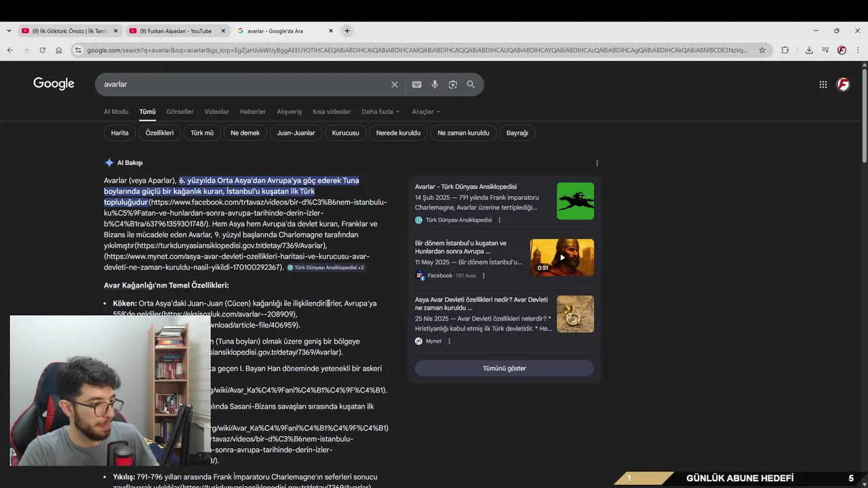Reload the current page

42,50
